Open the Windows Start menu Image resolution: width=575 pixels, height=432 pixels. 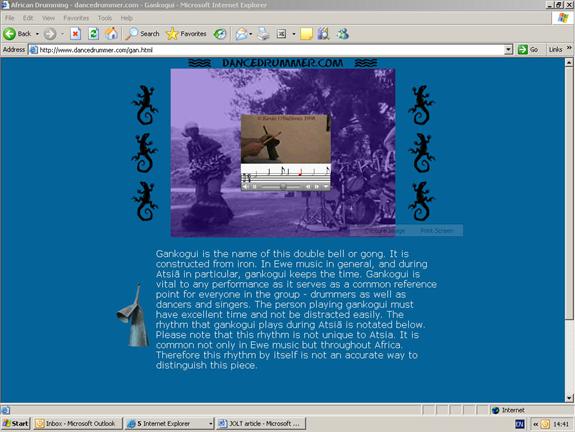pos(16,424)
